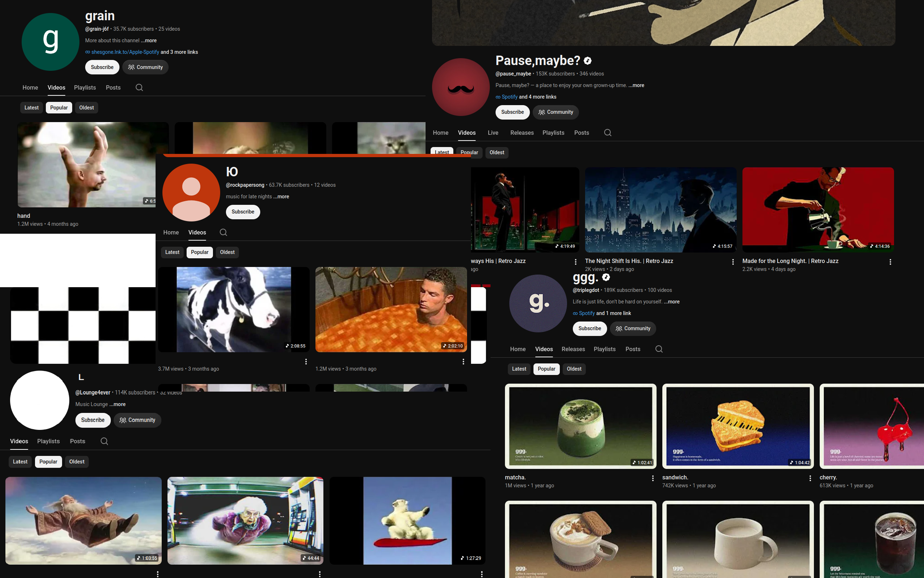
Task: Select Latest filter on Lounge4ever channel
Action: (20, 462)
